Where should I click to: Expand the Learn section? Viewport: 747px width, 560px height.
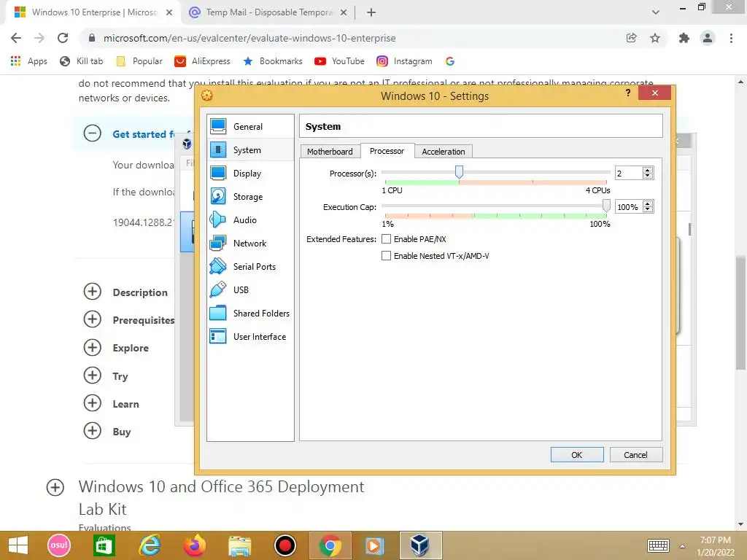93,402
